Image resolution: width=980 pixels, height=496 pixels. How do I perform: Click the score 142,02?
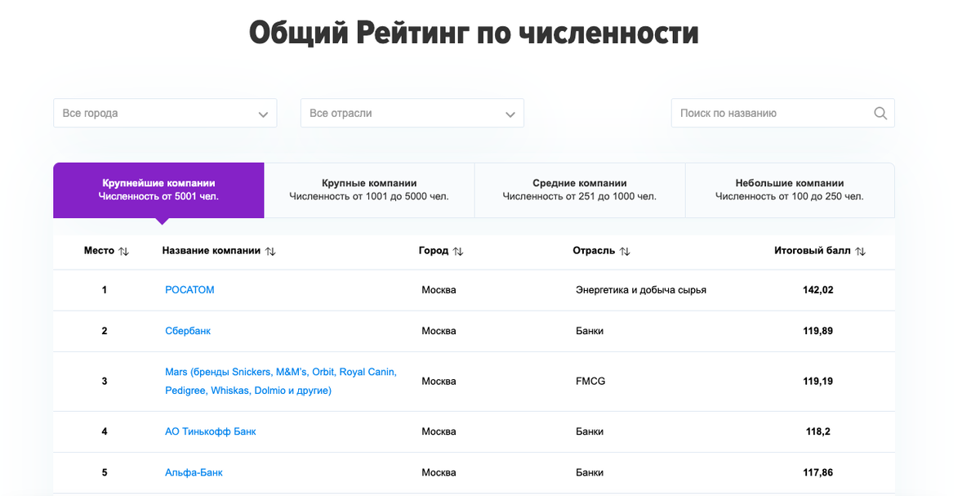(817, 290)
